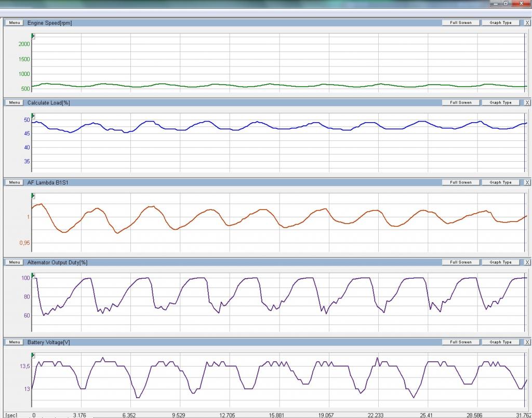The width and height of the screenshot is (532, 418).
Task: Change Graph Type for Alternator Output Duty
Action: 500,262
